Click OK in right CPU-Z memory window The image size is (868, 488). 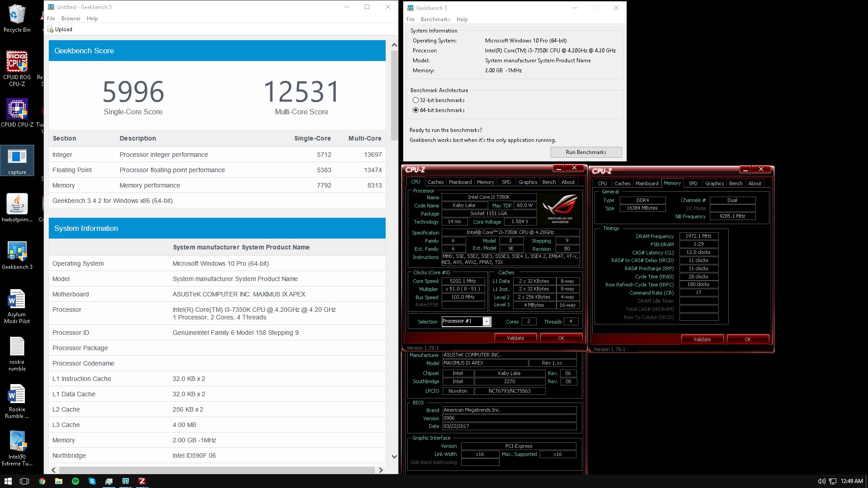(748, 339)
